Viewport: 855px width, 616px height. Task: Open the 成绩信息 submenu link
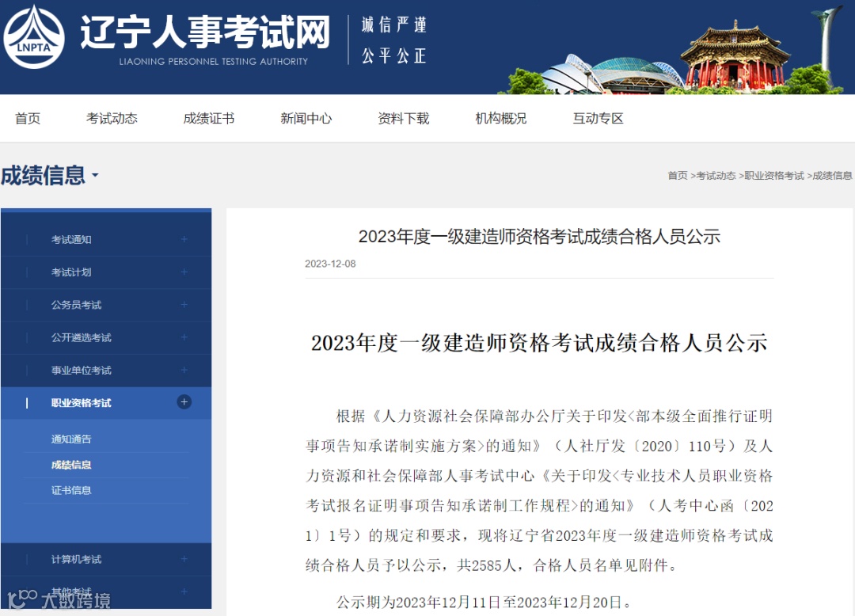tap(71, 465)
